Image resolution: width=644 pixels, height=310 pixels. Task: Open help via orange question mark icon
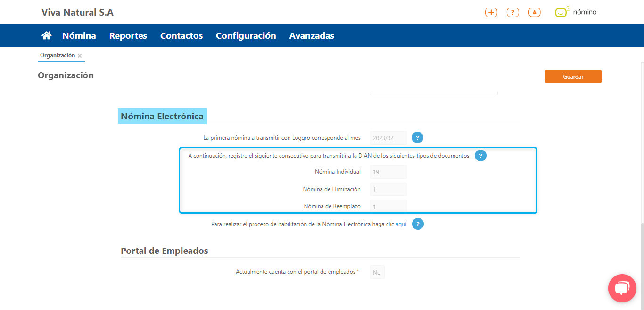[512, 13]
